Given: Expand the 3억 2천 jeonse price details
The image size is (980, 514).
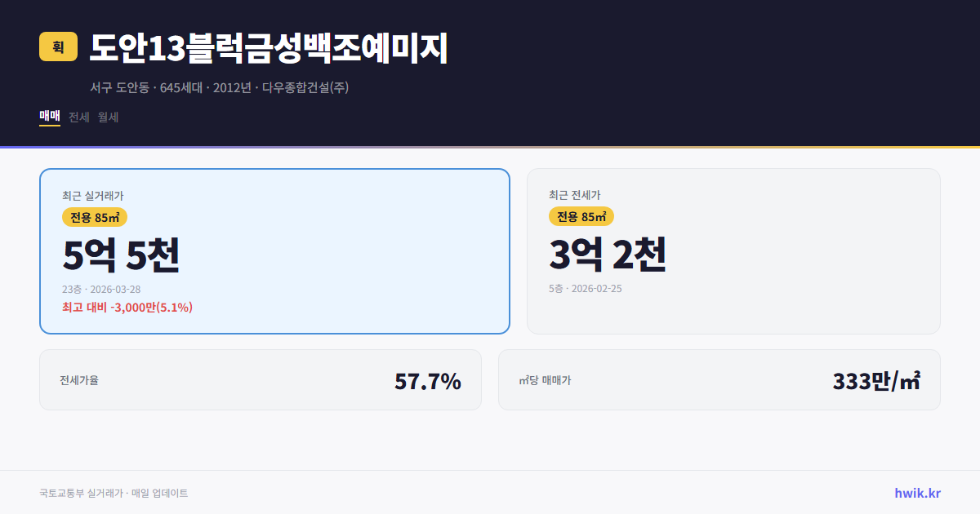Looking at the screenshot, I should pos(609,254).
